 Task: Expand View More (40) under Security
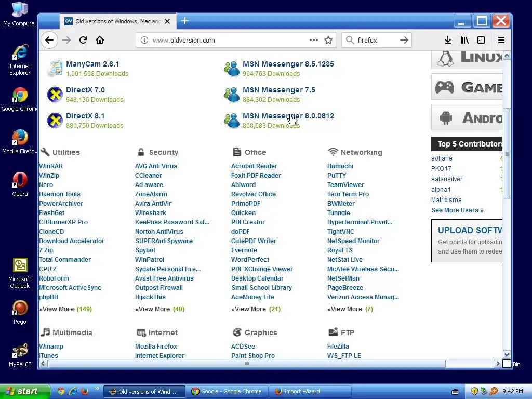click(x=160, y=309)
